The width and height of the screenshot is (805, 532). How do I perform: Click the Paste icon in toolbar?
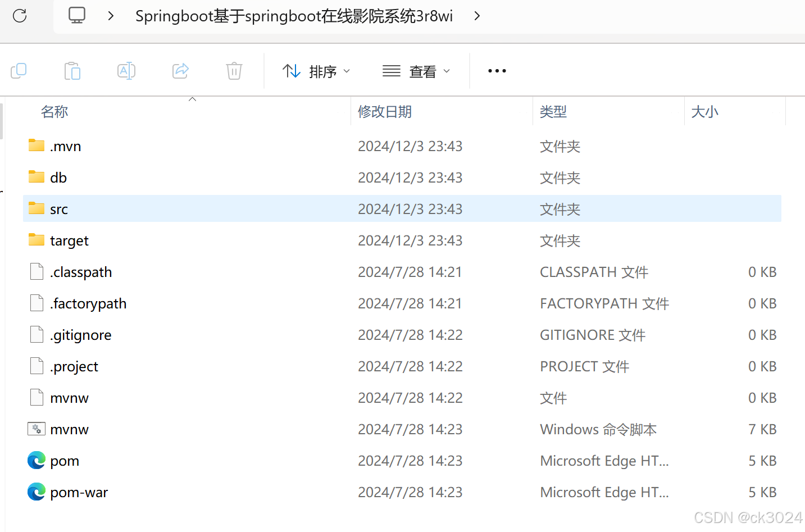click(72, 71)
